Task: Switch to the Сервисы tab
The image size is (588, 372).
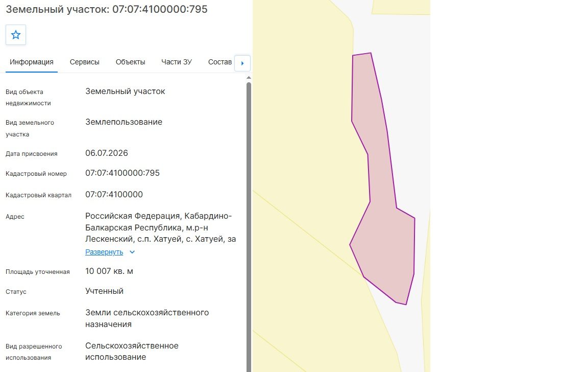Action: point(84,62)
